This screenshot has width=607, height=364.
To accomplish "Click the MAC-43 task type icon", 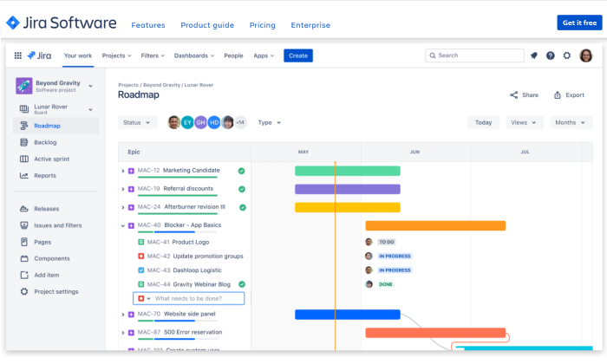I will coord(140,270).
